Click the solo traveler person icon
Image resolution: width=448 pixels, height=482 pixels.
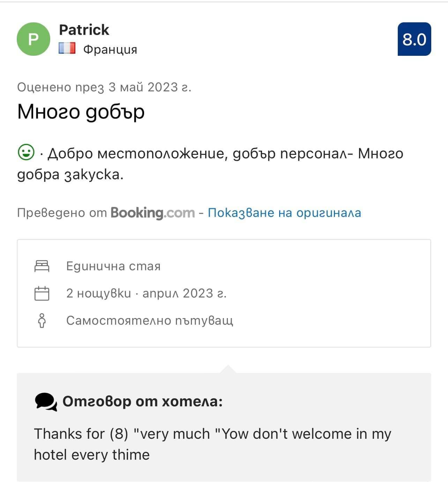42,321
